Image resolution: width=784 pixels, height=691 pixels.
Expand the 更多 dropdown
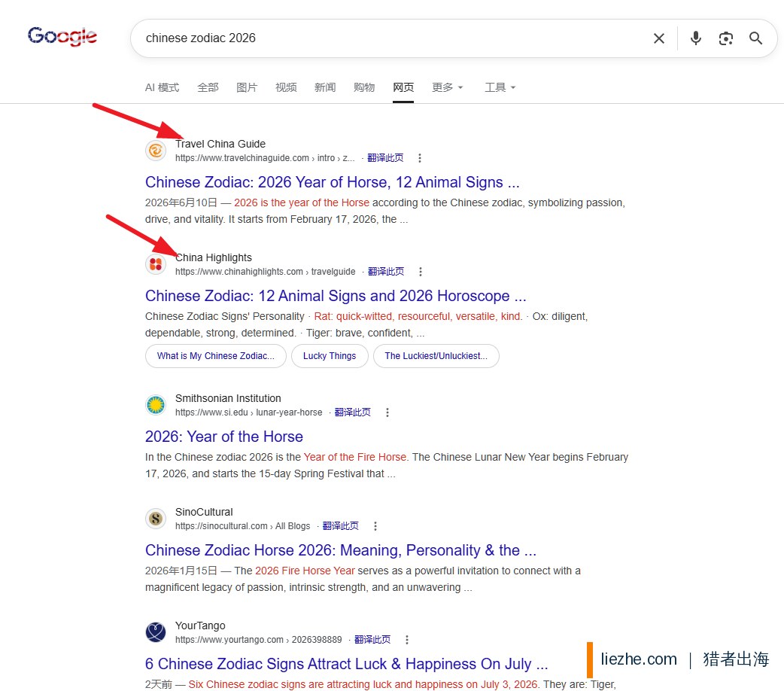[448, 87]
